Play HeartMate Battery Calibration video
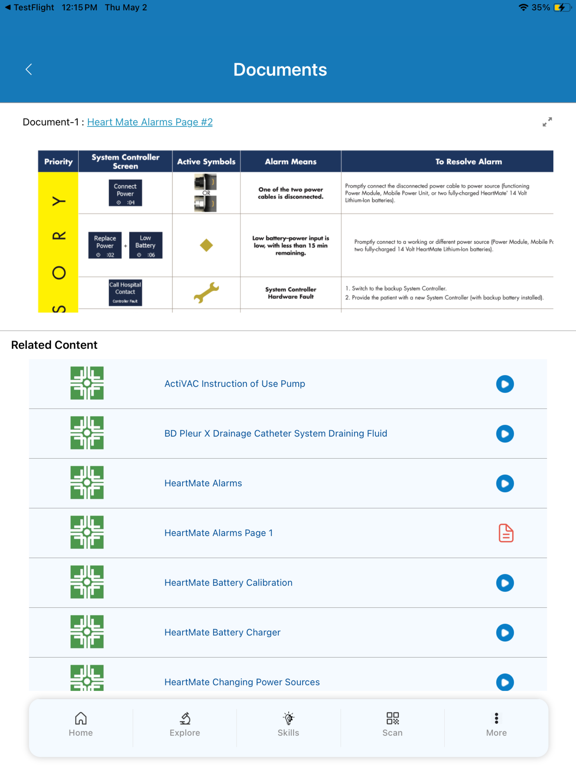Viewport: 576px width, 768px height. coord(505,583)
